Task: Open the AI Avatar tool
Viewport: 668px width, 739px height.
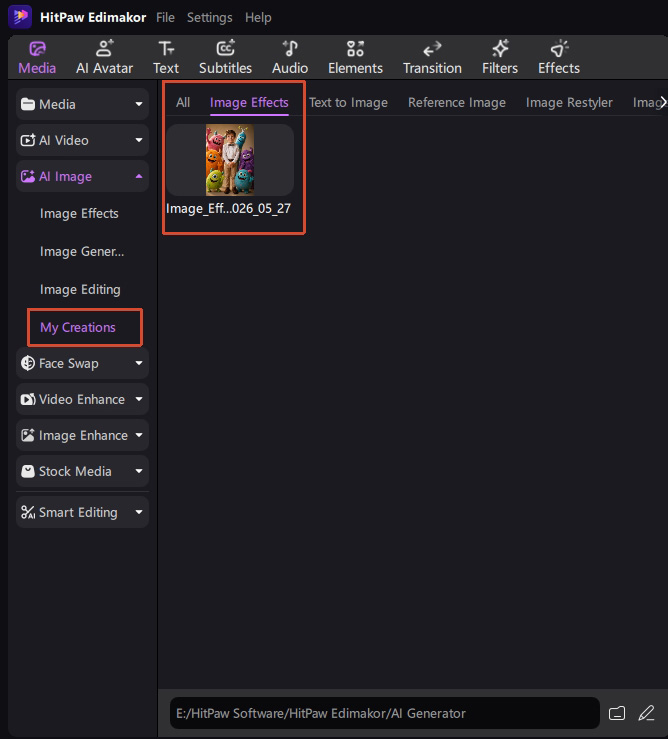Action: tap(104, 57)
